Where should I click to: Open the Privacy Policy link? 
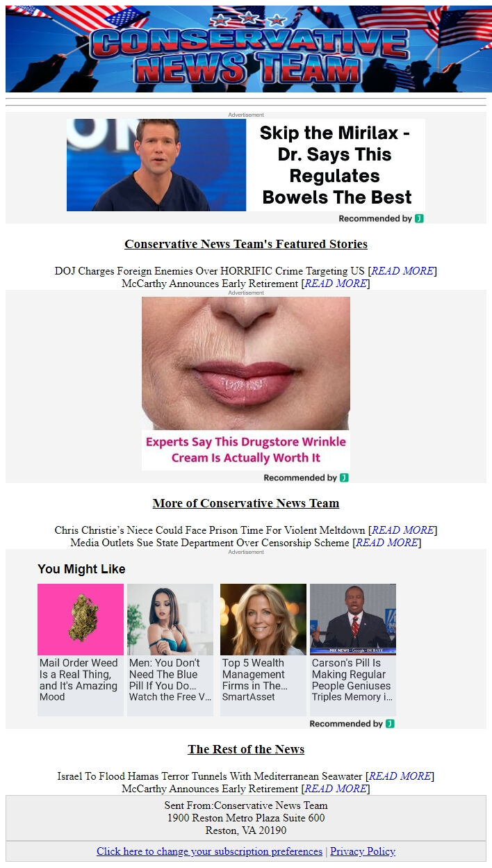(363, 851)
